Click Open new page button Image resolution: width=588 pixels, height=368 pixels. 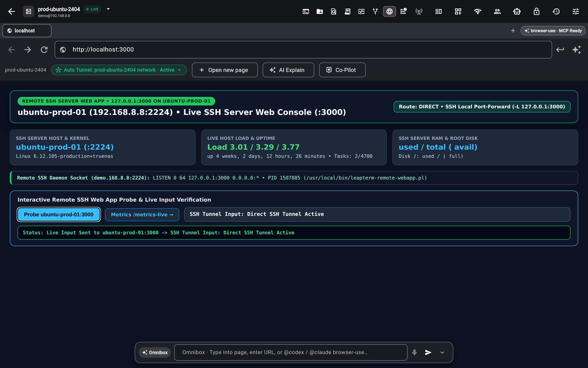tap(225, 70)
